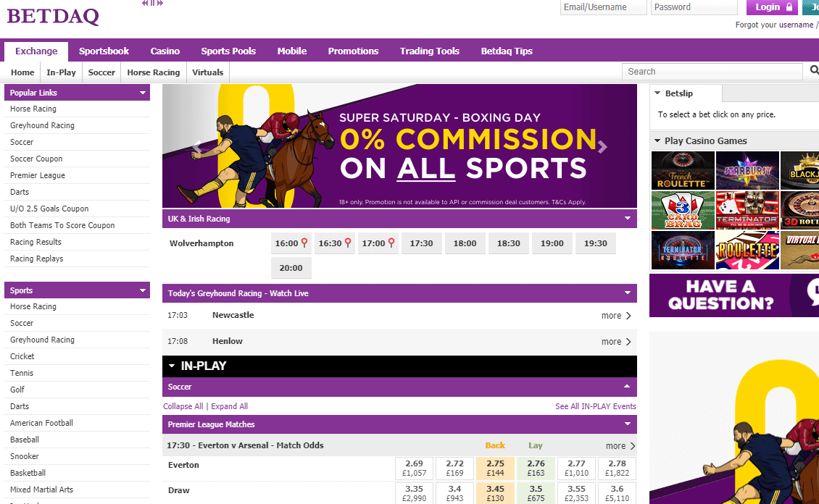Open Horse Racing in the sub navigation
The width and height of the screenshot is (819, 504).
(154, 72)
